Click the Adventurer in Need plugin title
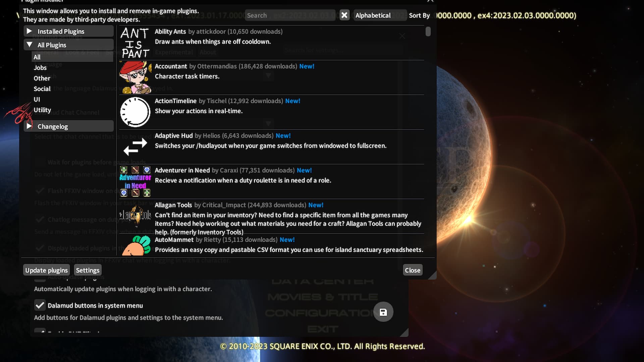This screenshot has width=644, height=362. [x=182, y=170]
